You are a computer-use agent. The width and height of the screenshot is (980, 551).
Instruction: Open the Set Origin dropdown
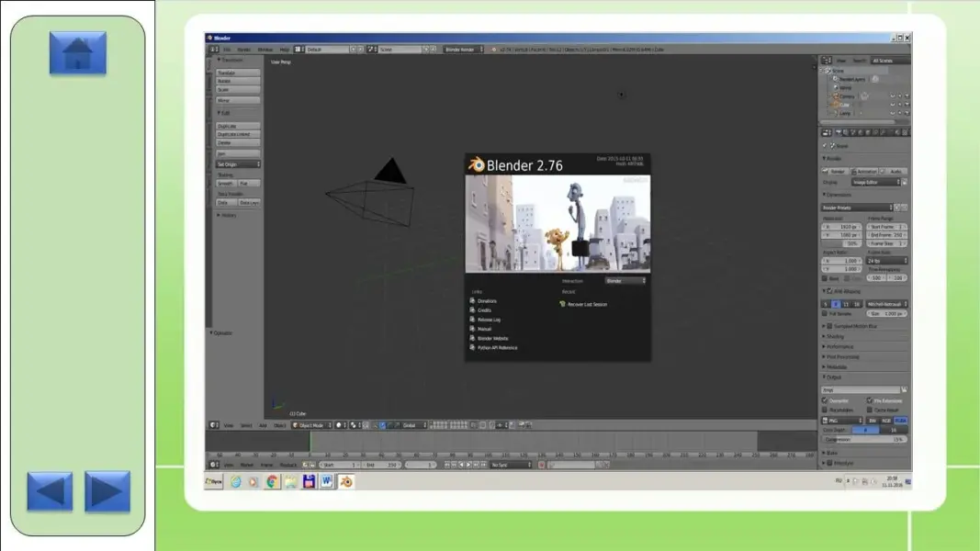pyautogui.click(x=238, y=164)
